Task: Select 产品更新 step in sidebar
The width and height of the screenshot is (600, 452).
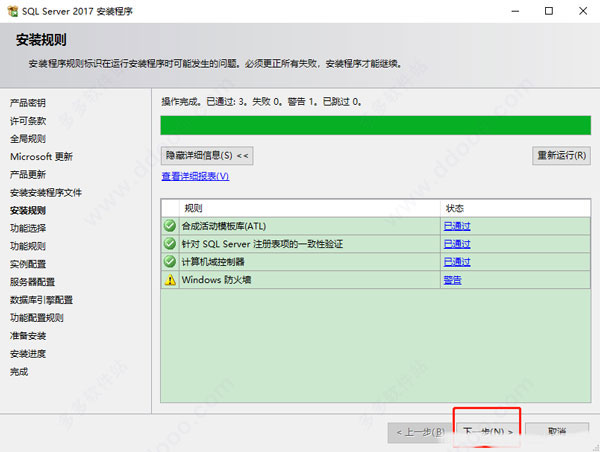Action: (28, 175)
